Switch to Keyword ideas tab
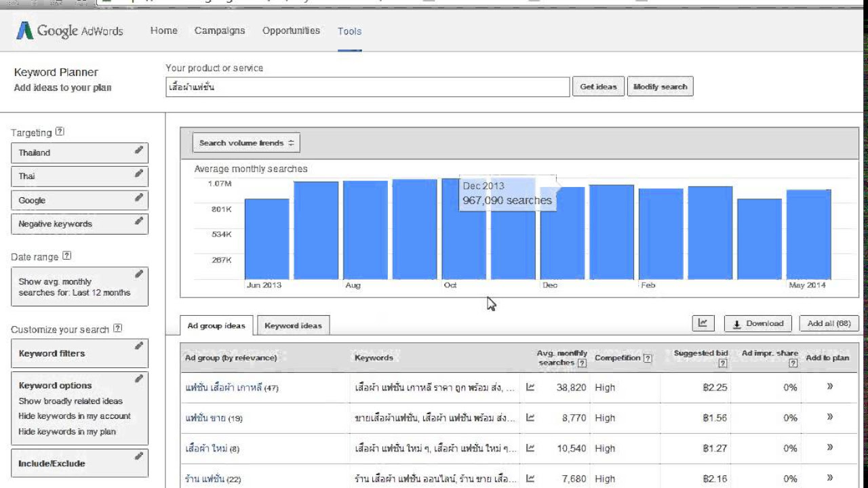Screen dimensions: 868x488 click(x=293, y=326)
